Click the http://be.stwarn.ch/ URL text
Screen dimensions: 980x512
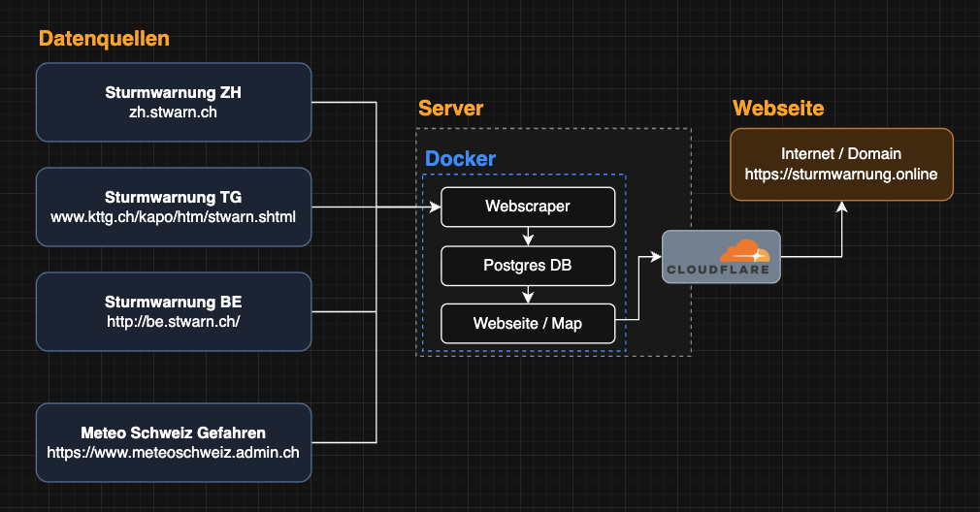(x=173, y=322)
